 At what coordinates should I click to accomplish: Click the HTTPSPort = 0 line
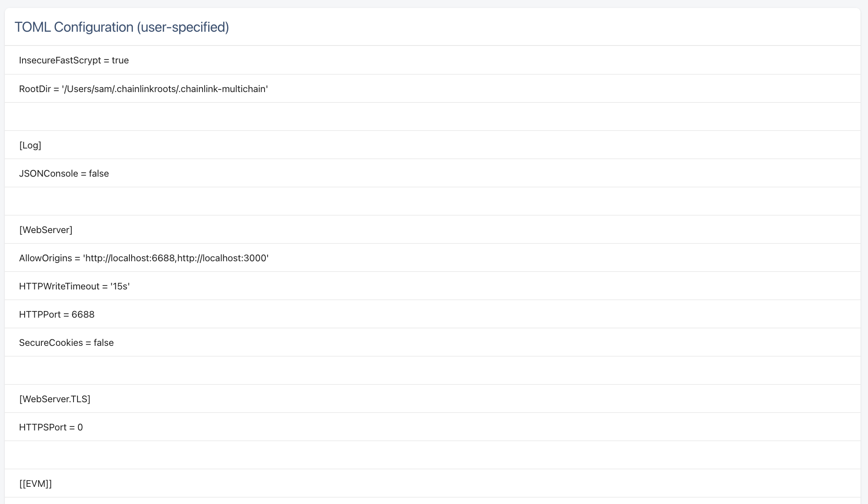pos(51,427)
